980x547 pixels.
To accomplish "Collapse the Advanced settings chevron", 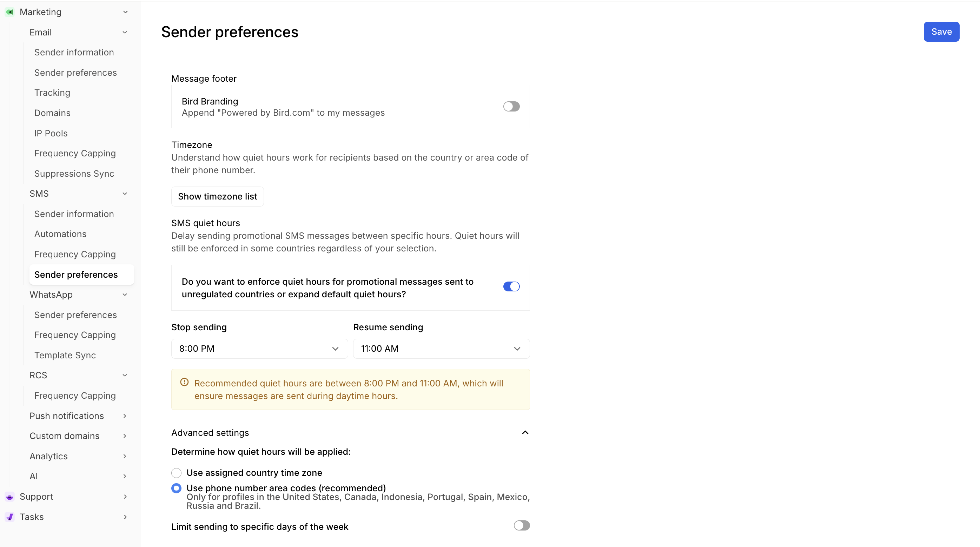I will point(525,433).
